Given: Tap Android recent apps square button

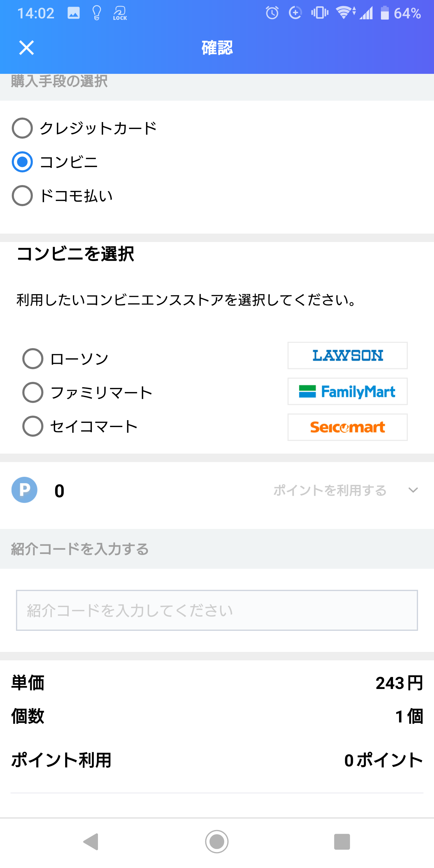Looking at the screenshot, I should coord(342,842).
